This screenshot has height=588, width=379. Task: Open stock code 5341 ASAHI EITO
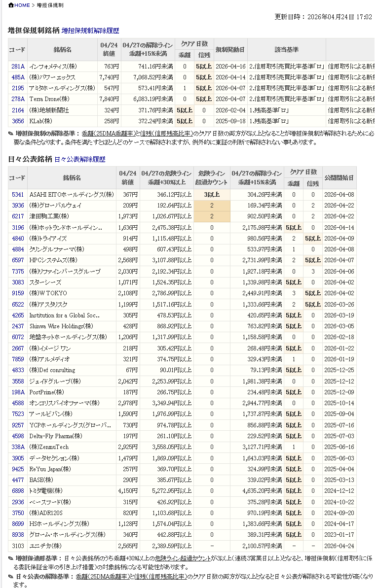18,195
